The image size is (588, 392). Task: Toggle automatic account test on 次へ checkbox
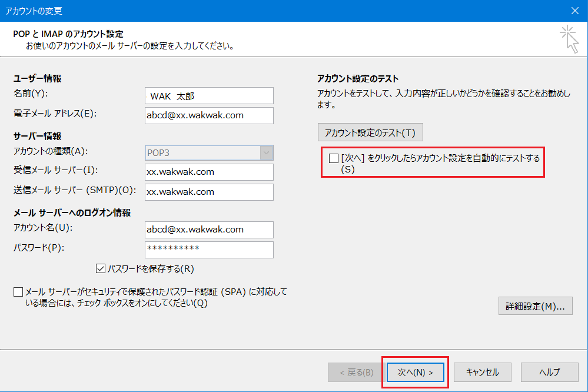(333, 158)
